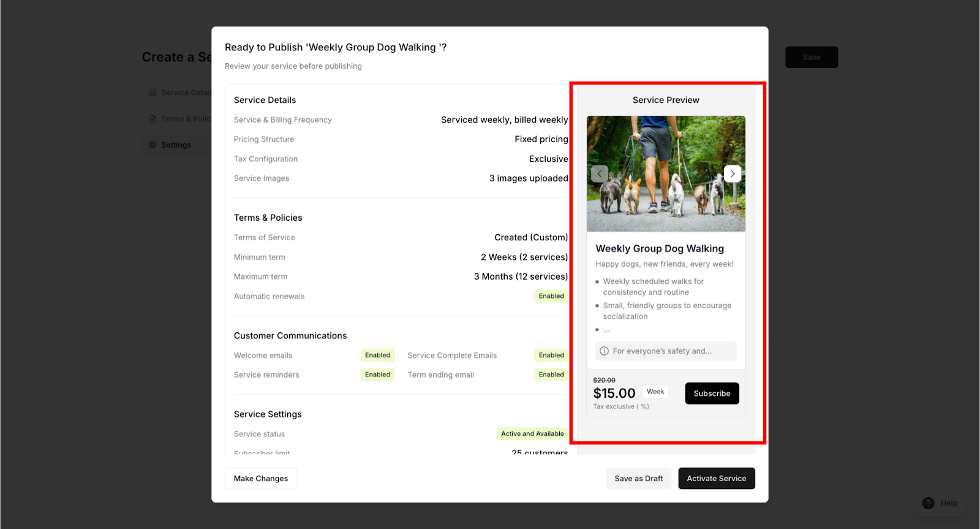Click '2 Weeks (2 services)' minimum term
This screenshot has height=529, width=980.
point(524,257)
